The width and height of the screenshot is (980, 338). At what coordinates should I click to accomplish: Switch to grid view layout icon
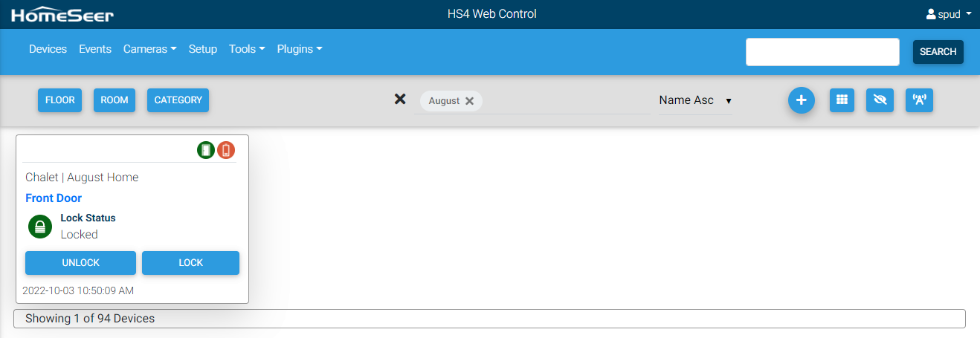[x=842, y=100]
